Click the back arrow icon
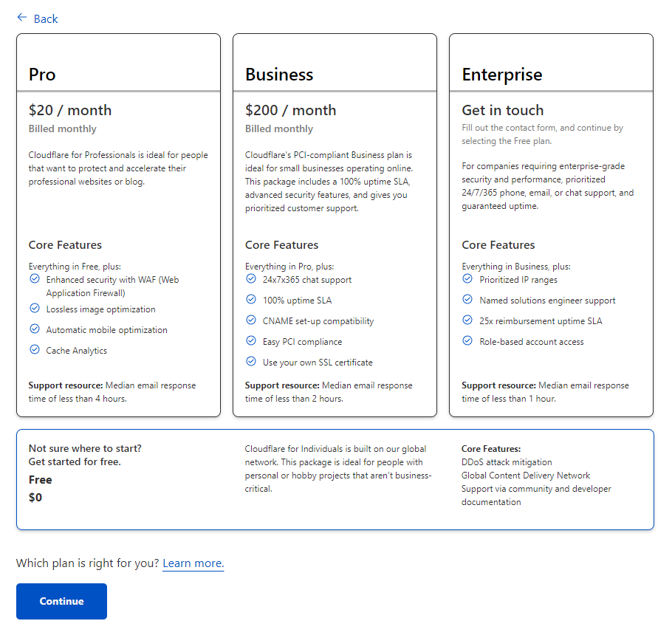Viewport: 672px width, 635px height. click(22, 18)
